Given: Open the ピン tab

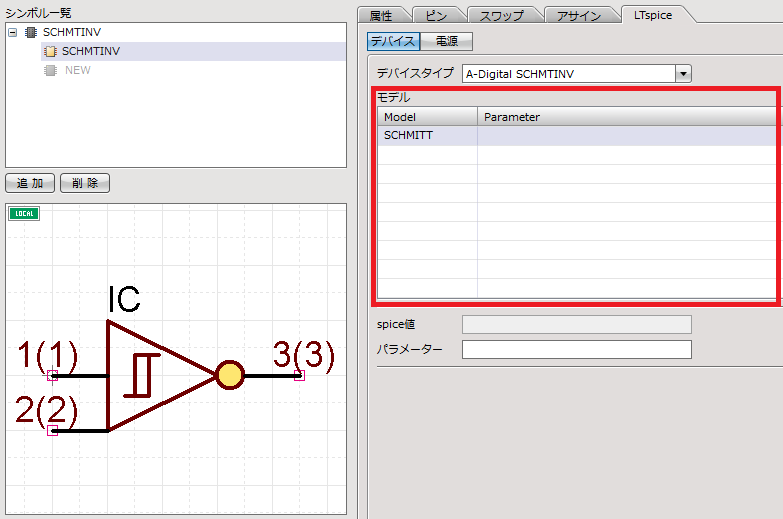Looking at the screenshot, I should pos(436,15).
